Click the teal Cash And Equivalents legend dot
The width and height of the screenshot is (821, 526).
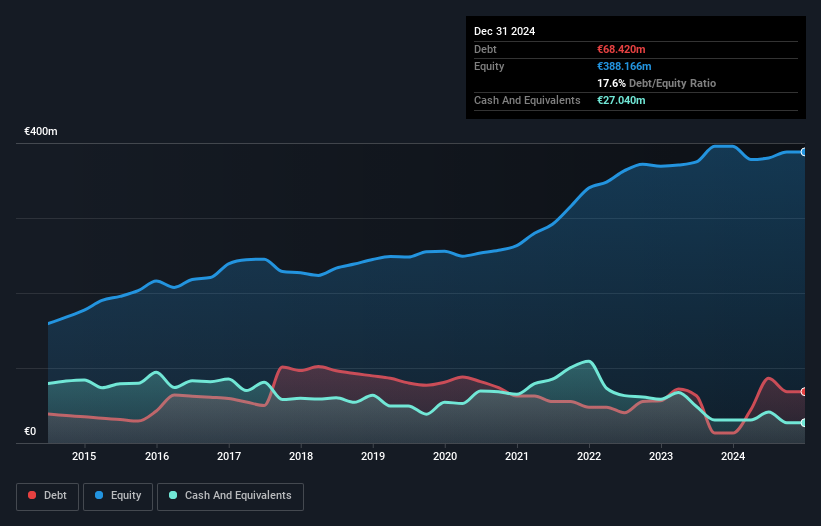(173, 495)
